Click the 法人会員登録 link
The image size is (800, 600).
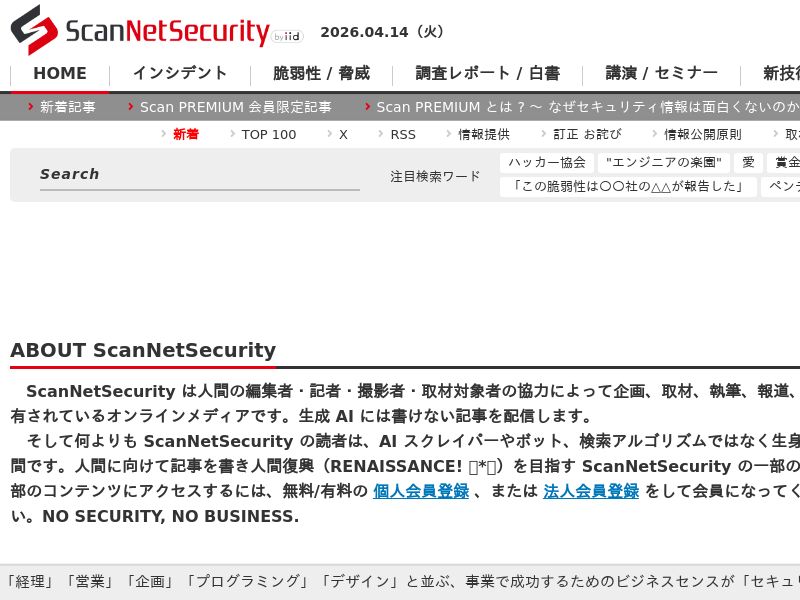590,491
